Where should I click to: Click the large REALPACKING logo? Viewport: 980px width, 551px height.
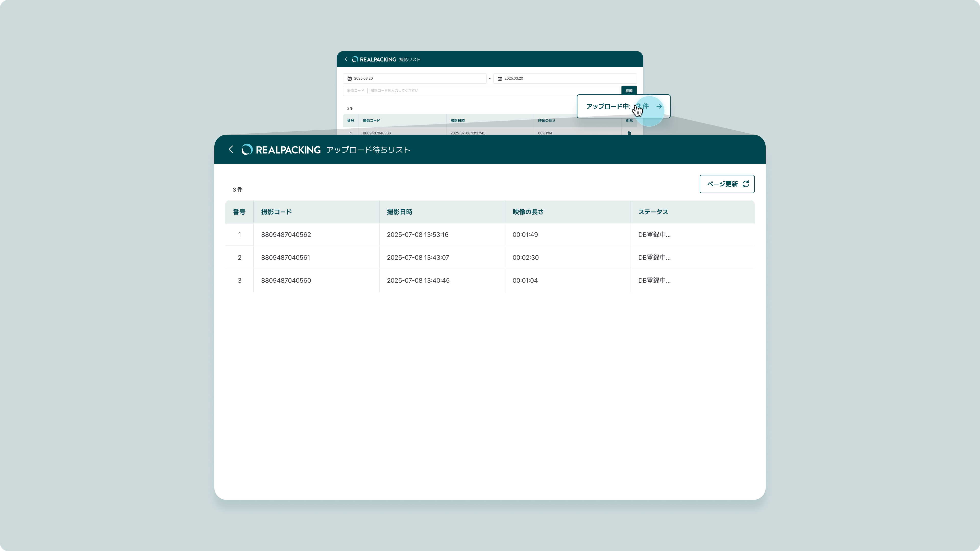(x=281, y=150)
